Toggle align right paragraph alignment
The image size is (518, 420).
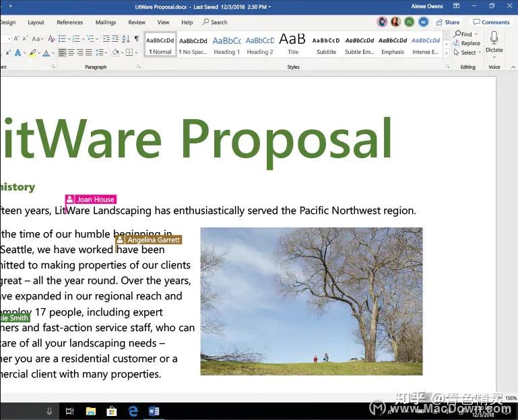coord(80,53)
